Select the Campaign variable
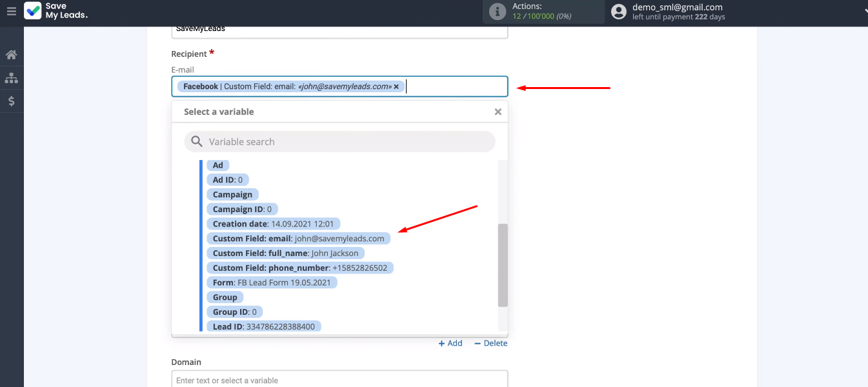 (232, 195)
